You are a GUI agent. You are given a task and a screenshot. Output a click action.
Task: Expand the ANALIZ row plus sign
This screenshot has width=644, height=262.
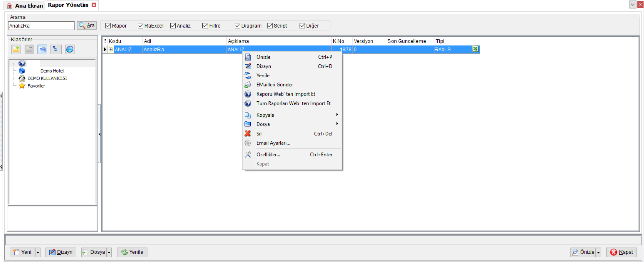[x=111, y=49]
